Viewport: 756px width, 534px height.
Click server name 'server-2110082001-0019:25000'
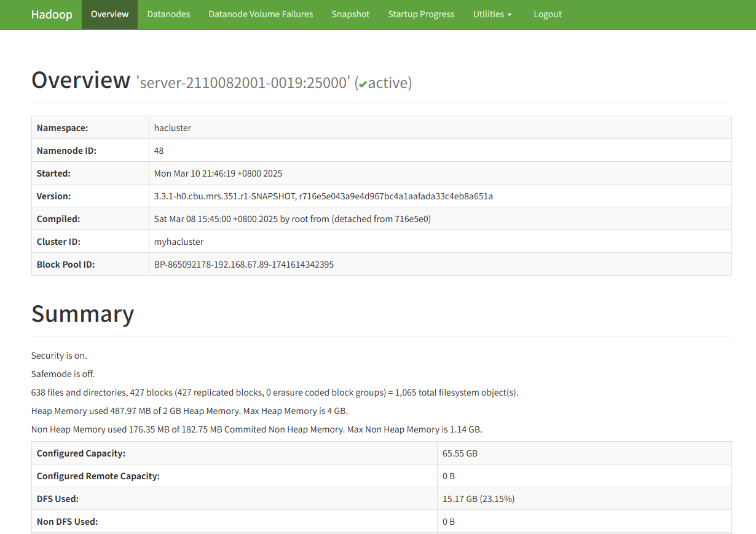coord(243,82)
